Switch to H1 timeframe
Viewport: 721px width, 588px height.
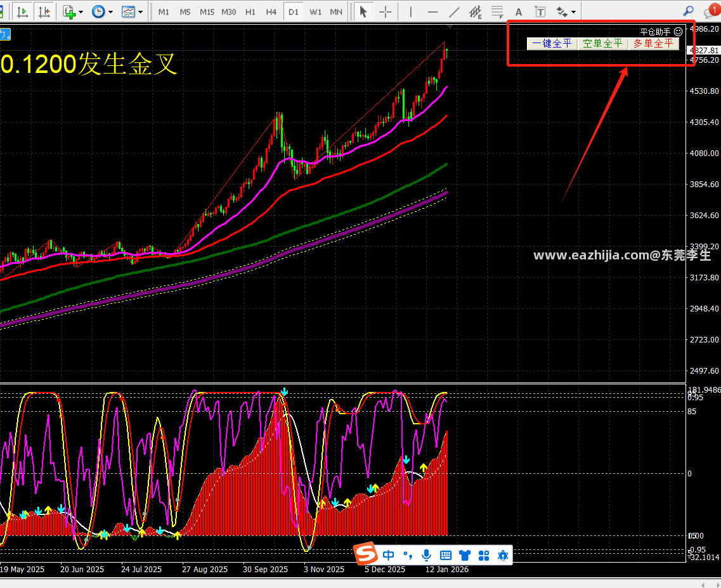point(250,12)
